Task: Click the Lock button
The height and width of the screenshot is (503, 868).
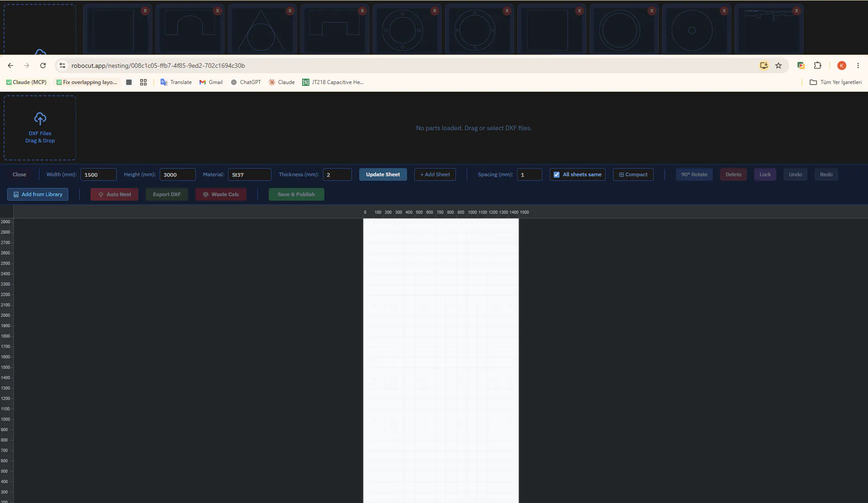Action: [765, 174]
